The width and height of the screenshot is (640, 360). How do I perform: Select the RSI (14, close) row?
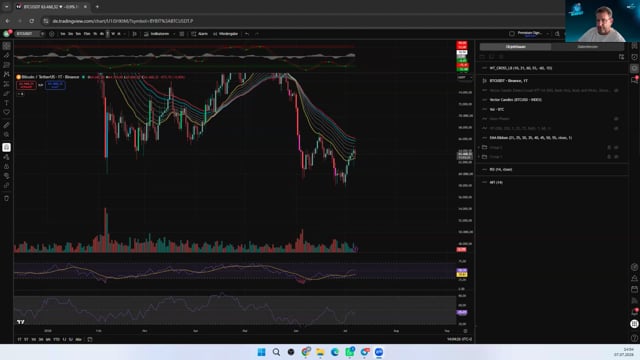pos(553,169)
